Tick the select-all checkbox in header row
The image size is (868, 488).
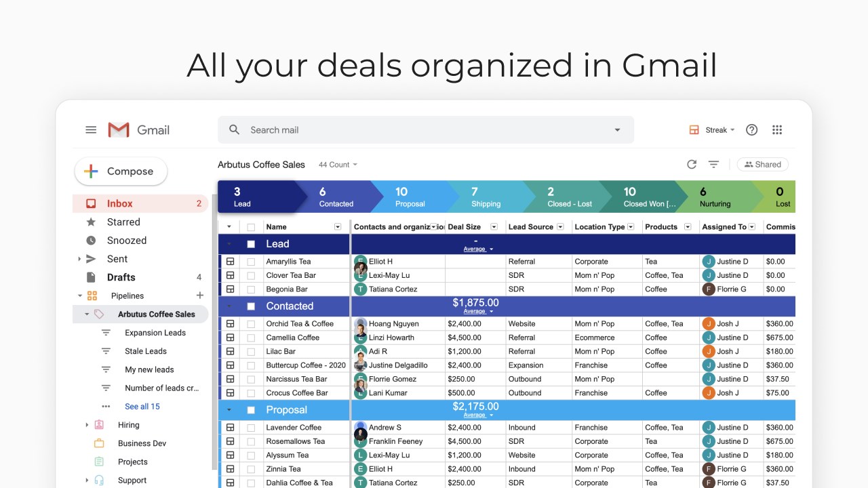pos(251,227)
